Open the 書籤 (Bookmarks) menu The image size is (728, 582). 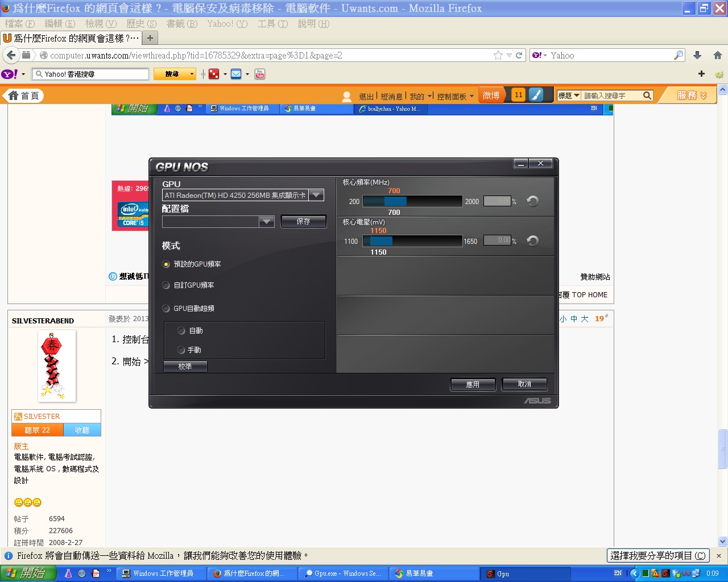(x=181, y=24)
